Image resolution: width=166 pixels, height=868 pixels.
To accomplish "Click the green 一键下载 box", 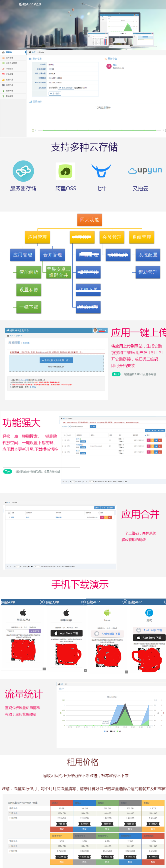I will [x=29, y=307].
